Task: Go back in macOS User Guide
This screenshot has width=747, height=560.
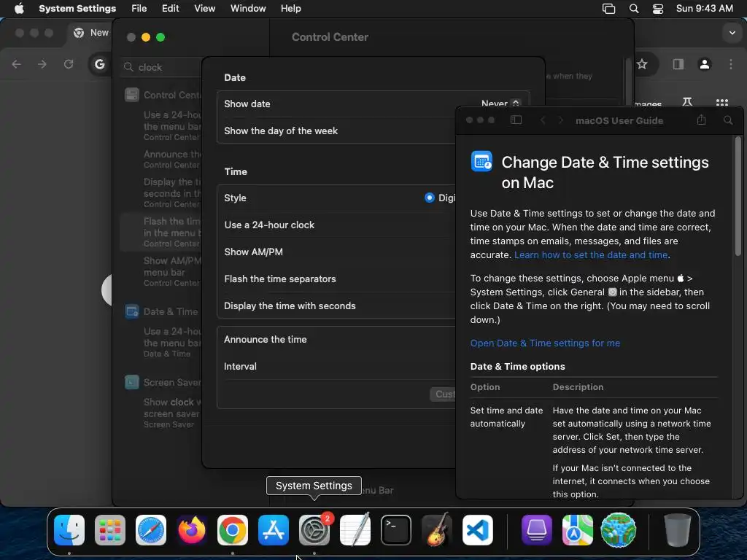Action: [543, 120]
